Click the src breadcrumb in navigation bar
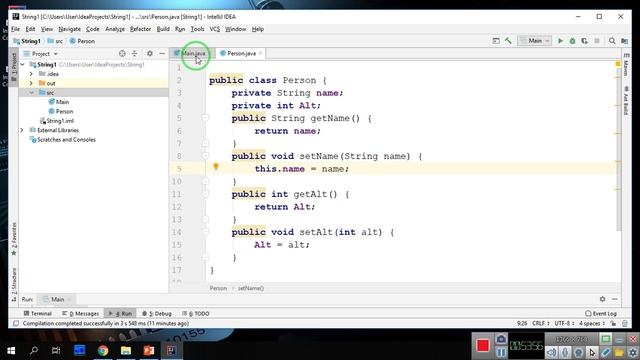Viewport: 640px width, 360px height. 55,41
